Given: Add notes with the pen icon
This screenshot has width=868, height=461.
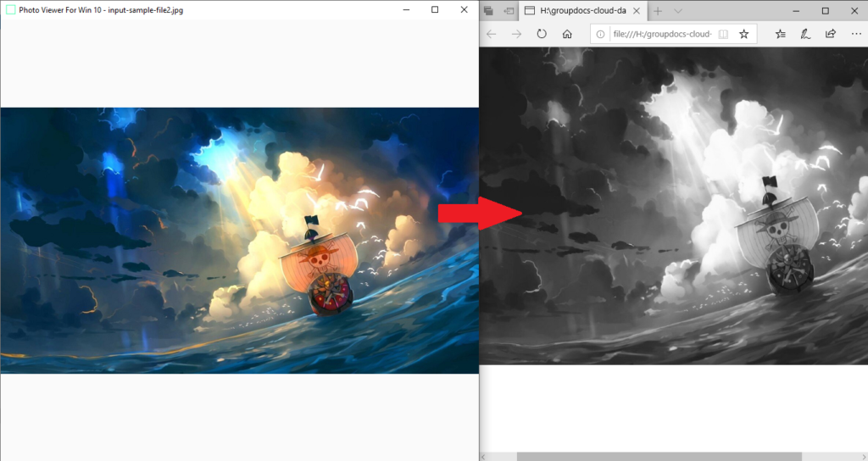Looking at the screenshot, I should 805,35.
